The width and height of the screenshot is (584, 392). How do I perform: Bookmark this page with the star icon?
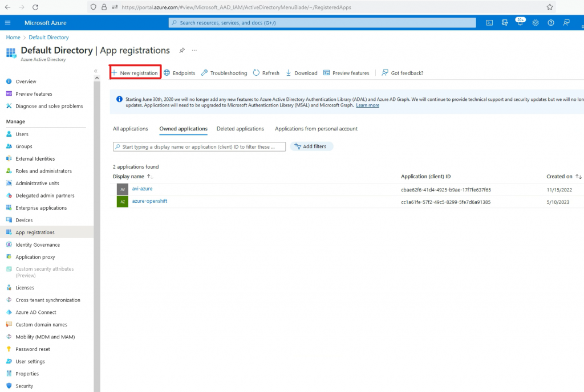coord(550,7)
